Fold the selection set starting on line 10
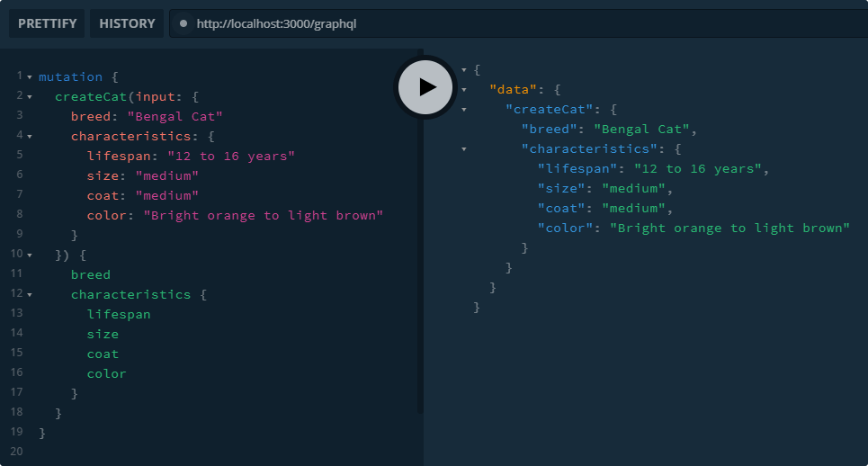Screen dimensions: 868x466 30,255
